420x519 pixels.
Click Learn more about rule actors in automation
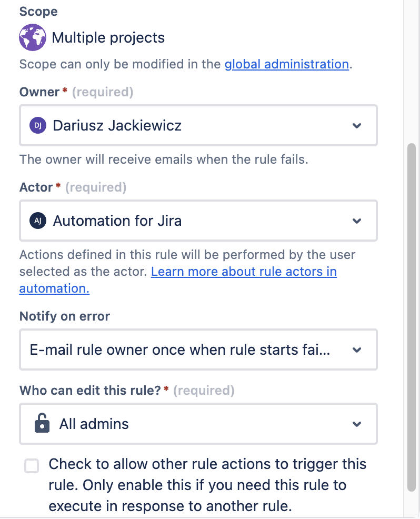pyautogui.click(x=244, y=271)
